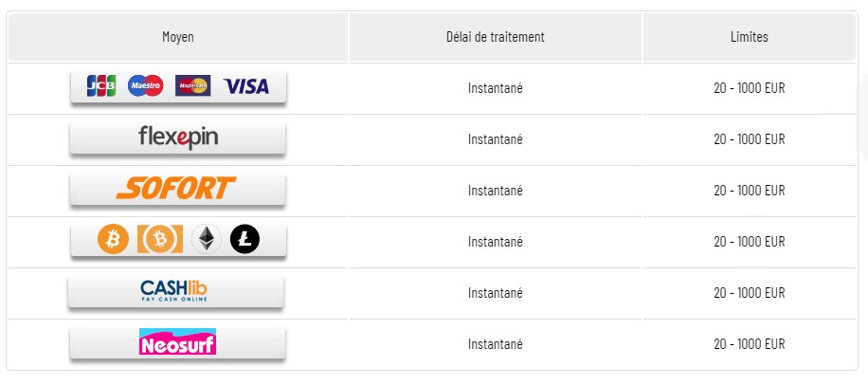Click Instantané in the Neosurf row
Screen dimensions: 868x385
[495, 343]
